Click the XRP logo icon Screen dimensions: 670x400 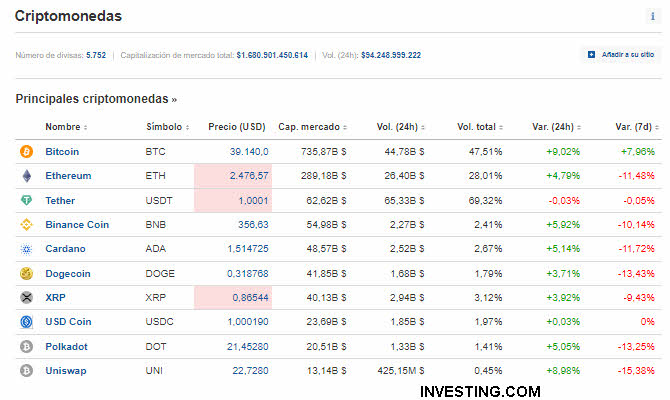click(25, 298)
